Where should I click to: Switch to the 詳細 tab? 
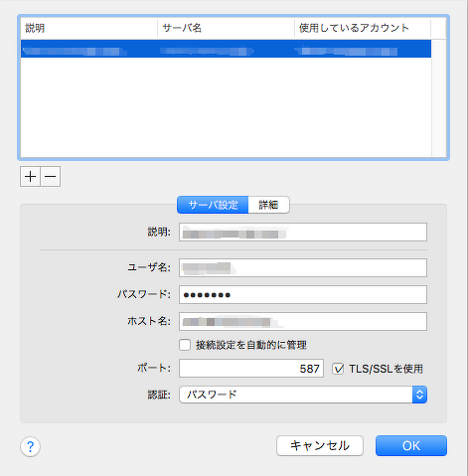click(268, 205)
